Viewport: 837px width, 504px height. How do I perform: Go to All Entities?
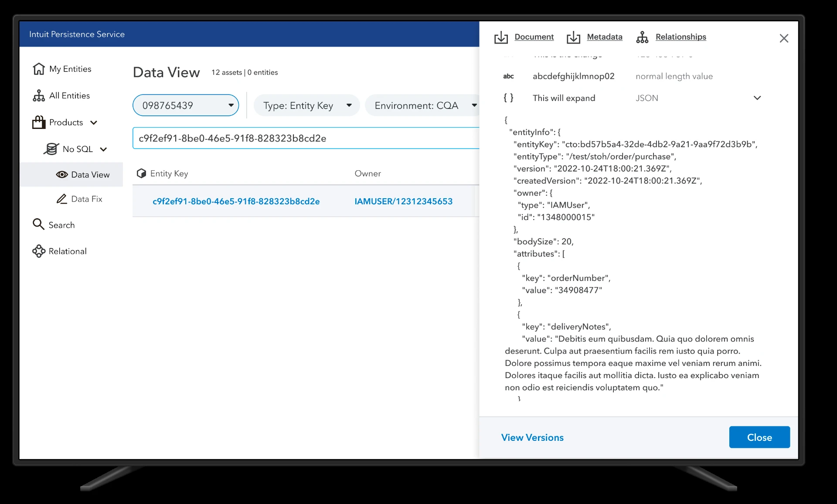coord(69,96)
